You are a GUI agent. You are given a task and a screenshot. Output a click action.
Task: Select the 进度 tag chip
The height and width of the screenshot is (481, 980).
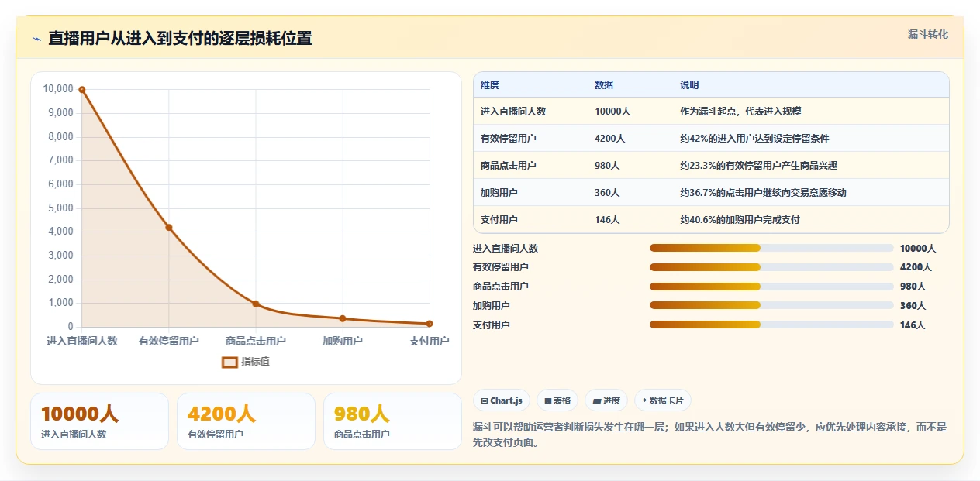(x=606, y=400)
